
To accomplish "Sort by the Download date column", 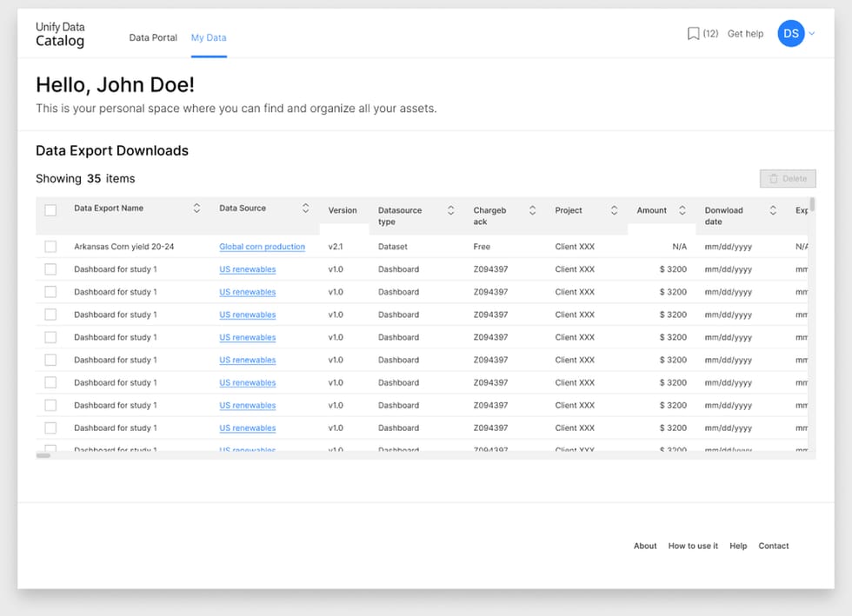I will coord(773,210).
